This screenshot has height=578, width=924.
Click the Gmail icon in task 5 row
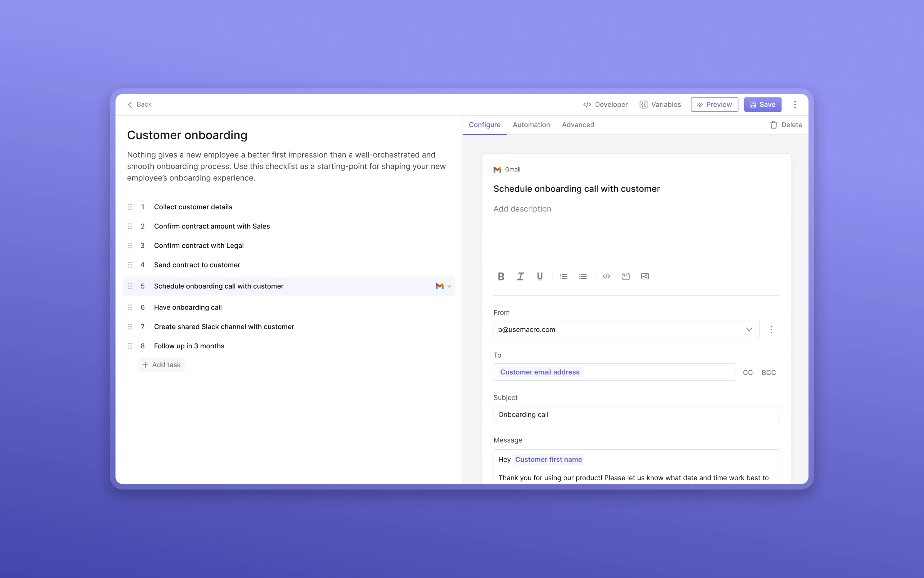(x=439, y=286)
